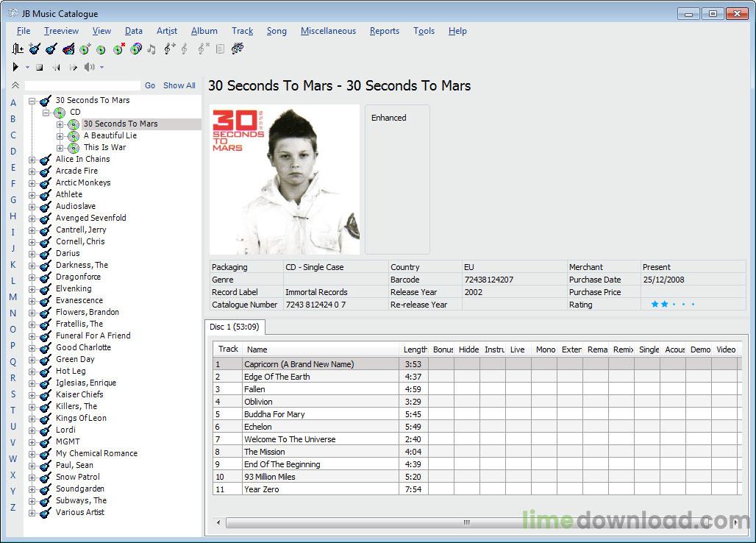Select the Add Song note icon

point(168,49)
